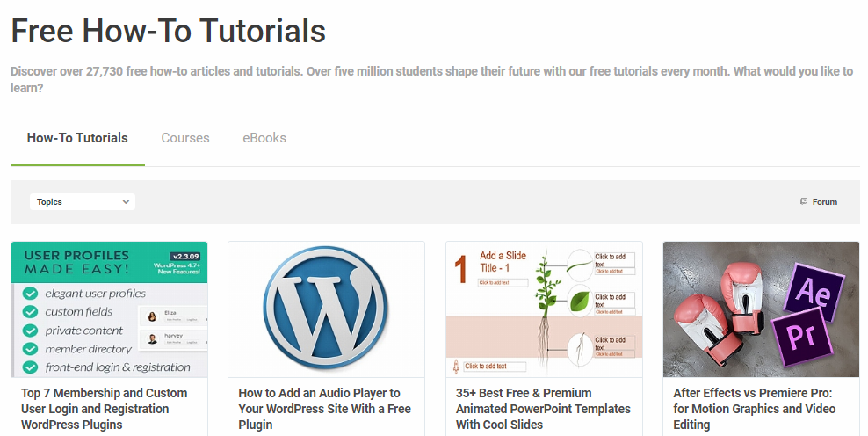The width and height of the screenshot is (868, 436).
Task: Click Eliza's avatar in user profiles thumbnail
Action: pyautogui.click(x=152, y=316)
